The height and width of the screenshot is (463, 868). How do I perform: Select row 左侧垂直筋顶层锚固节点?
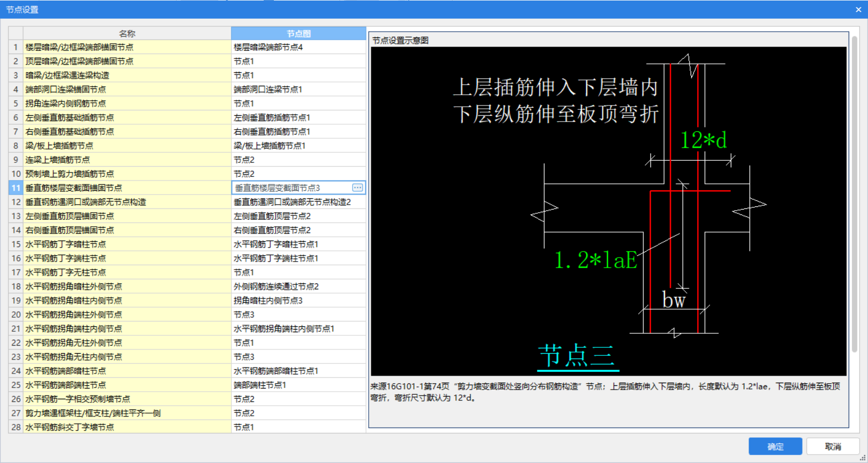coord(127,216)
